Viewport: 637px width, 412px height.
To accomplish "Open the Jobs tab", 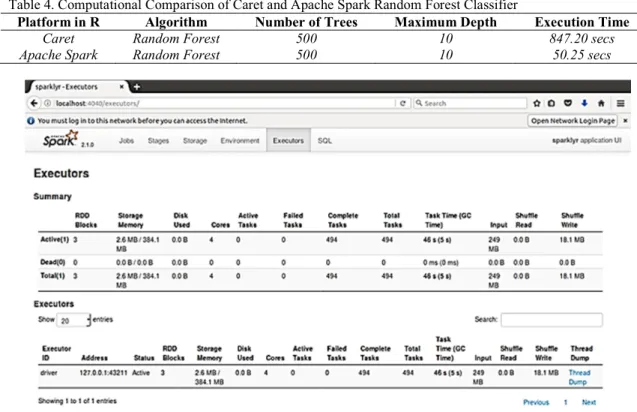I will tap(126, 141).
